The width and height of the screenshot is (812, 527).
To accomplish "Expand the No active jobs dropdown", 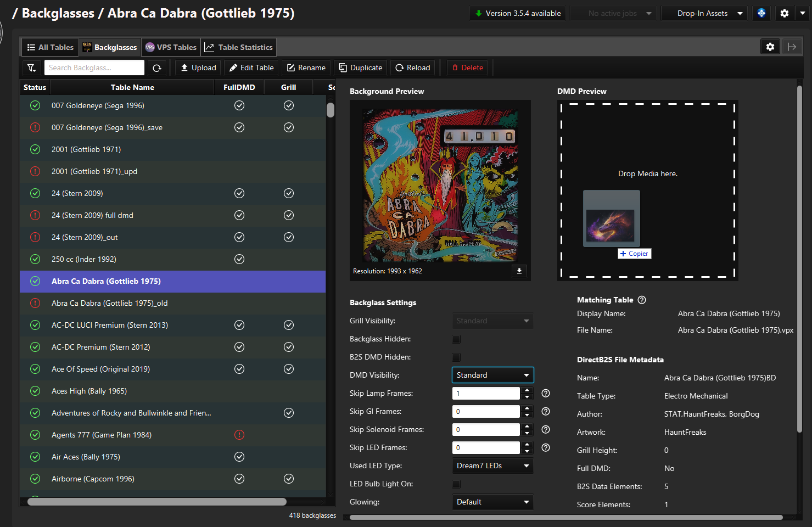I will pos(613,13).
